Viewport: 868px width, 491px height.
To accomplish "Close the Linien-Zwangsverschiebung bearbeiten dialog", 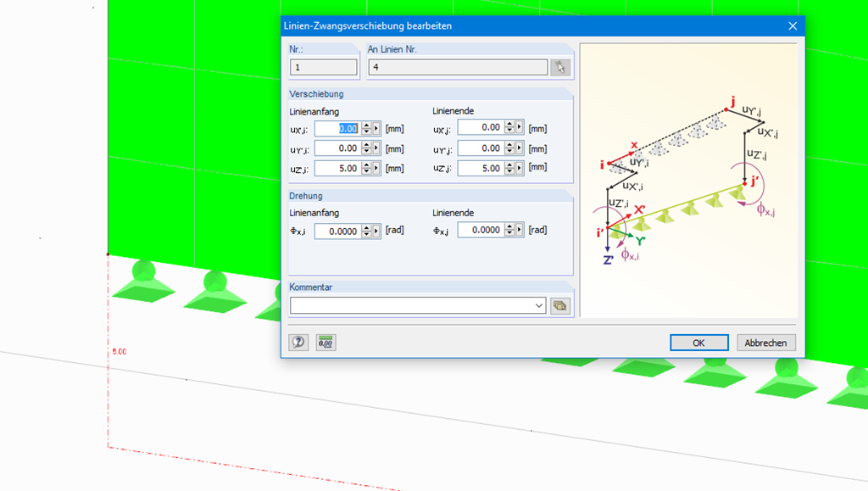I will [x=793, y=26].
